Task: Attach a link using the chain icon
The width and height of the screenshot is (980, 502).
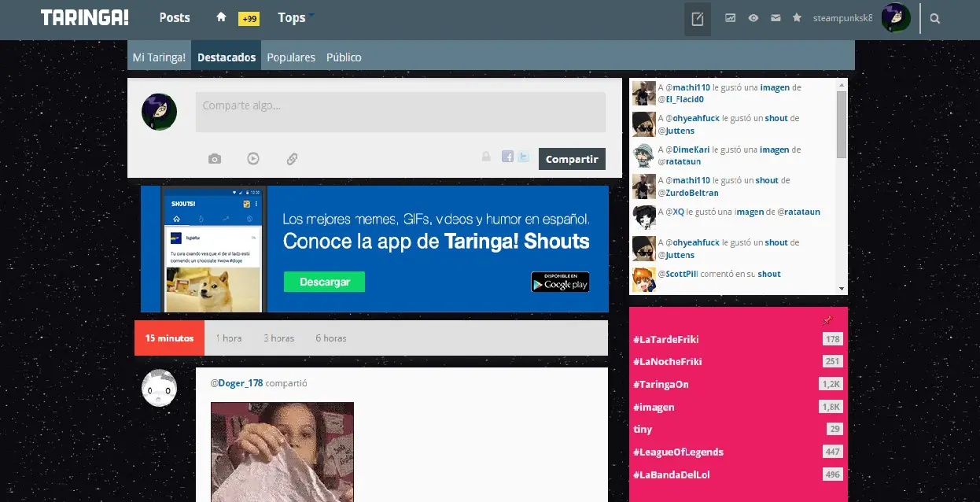Action: click(x=292, y=159)
